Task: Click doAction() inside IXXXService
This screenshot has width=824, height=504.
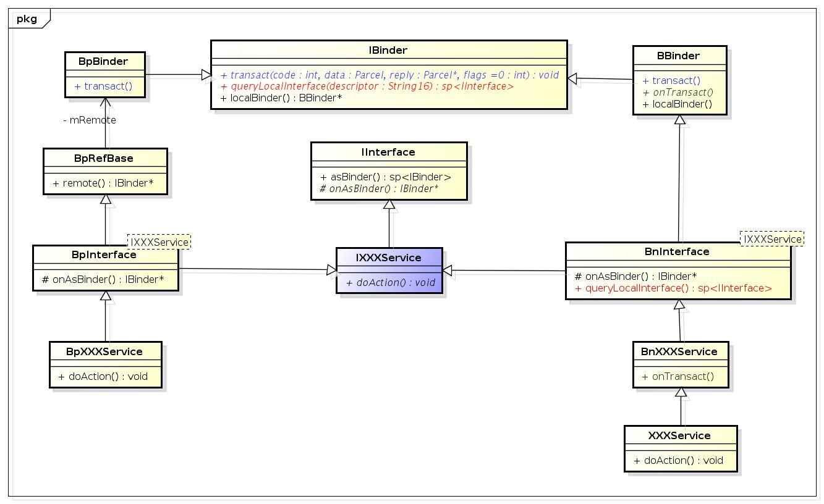Action: 388,282
